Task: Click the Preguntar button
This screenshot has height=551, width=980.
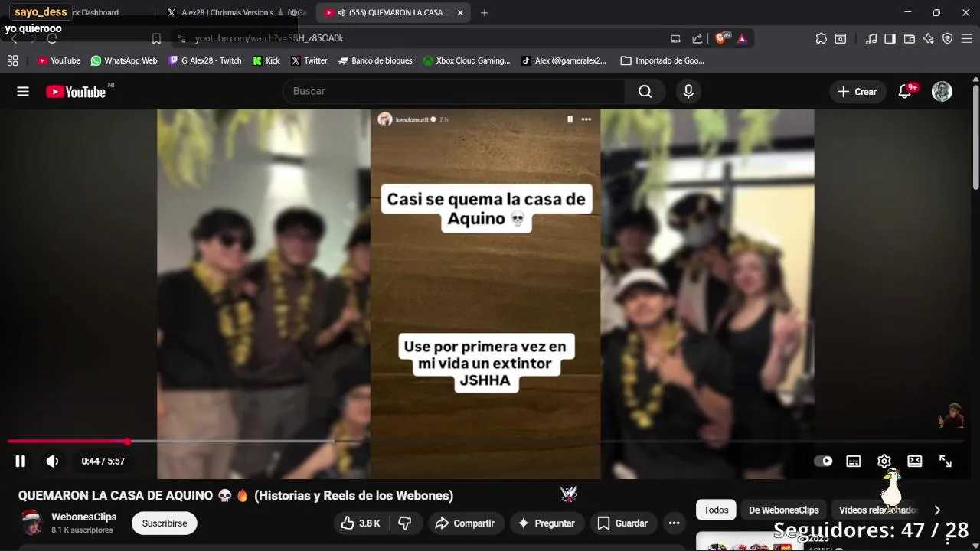Action: [x=547, y=523]
